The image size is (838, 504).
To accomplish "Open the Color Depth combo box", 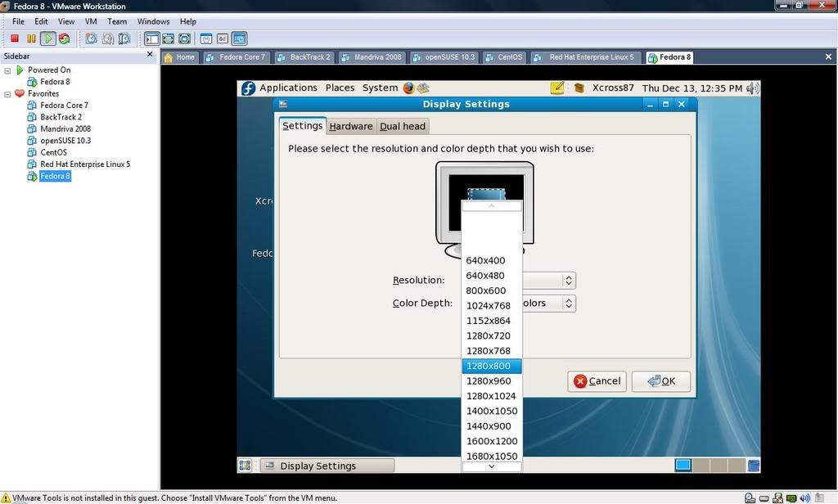I will click(547, 304).
